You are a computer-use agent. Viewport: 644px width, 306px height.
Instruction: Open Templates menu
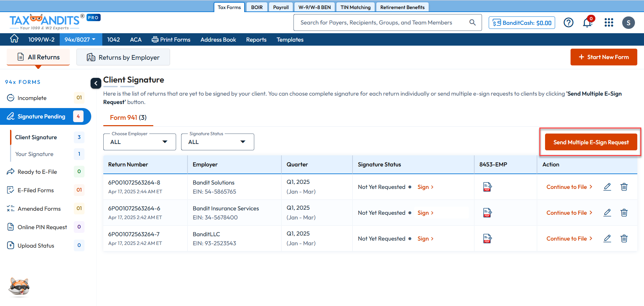tap(290, 40)
